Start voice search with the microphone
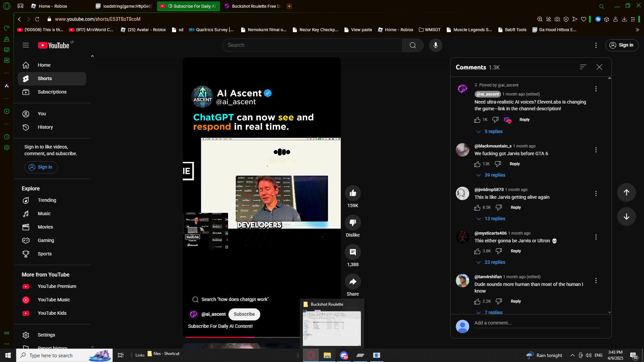 pyautogui.click(x=435, y=45)
